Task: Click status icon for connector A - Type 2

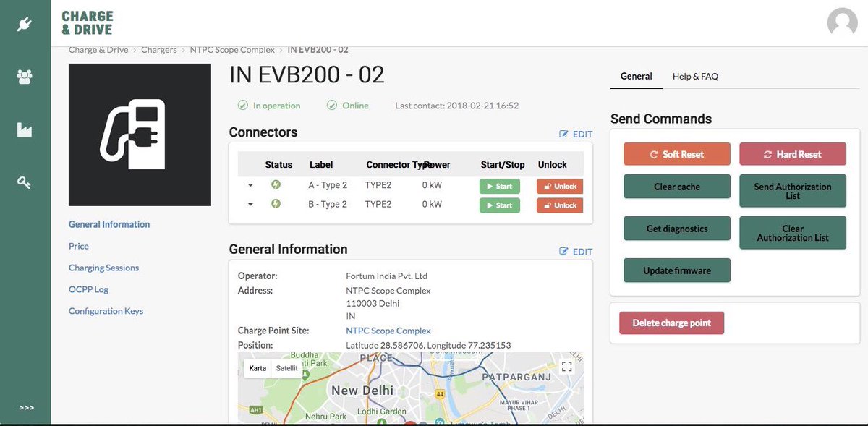Action: (276, 184)
